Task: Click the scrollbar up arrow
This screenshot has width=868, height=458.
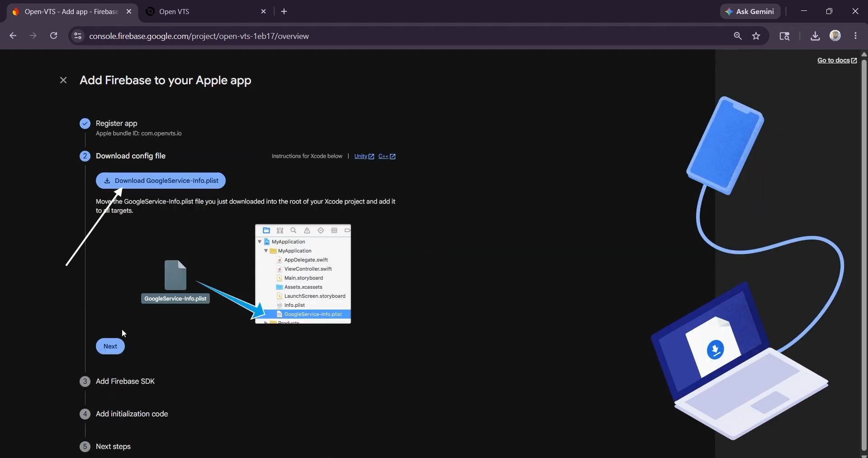Action: pos(864,54)
